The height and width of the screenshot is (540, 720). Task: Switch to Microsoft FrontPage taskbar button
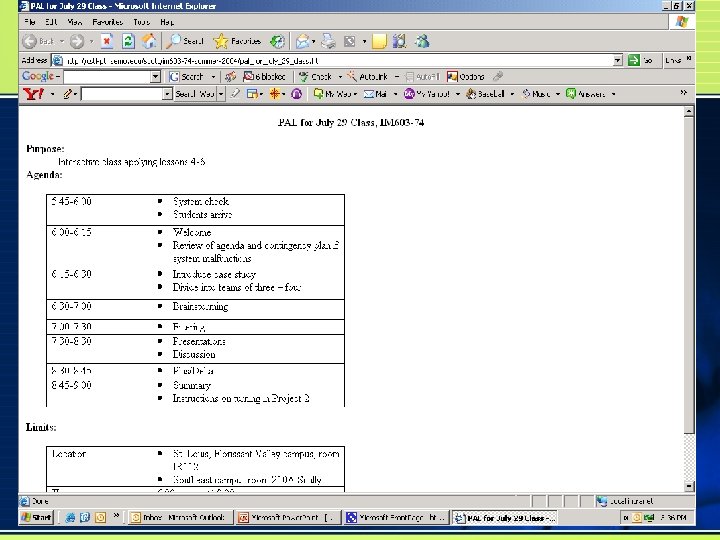(x=396, y=518)
